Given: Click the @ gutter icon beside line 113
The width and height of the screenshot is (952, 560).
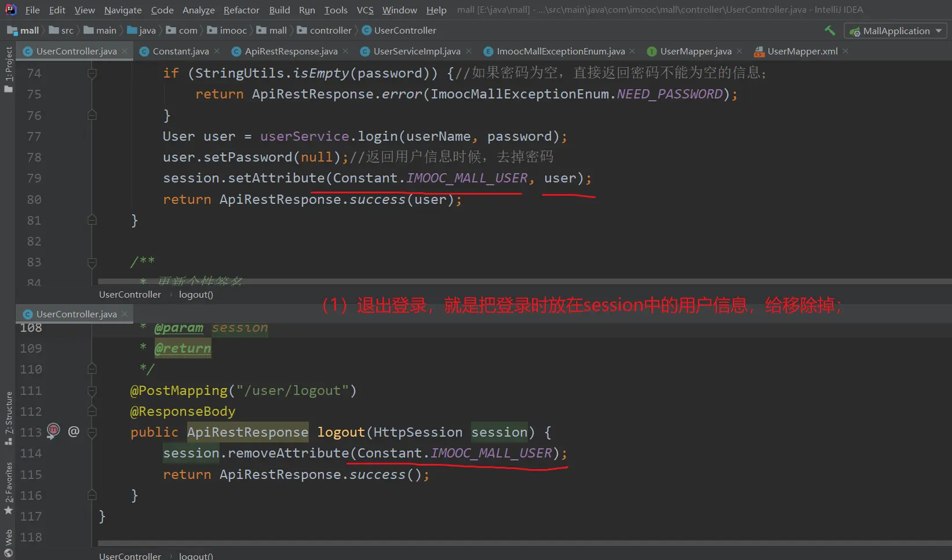Looking at the screenshot, I should [74, 431].
